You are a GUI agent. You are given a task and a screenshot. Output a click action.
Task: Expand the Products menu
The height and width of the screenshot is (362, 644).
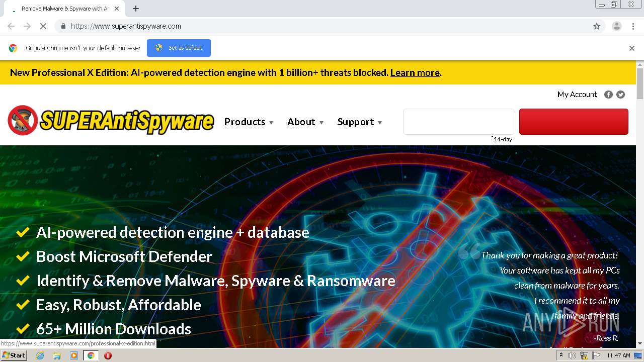249,122
